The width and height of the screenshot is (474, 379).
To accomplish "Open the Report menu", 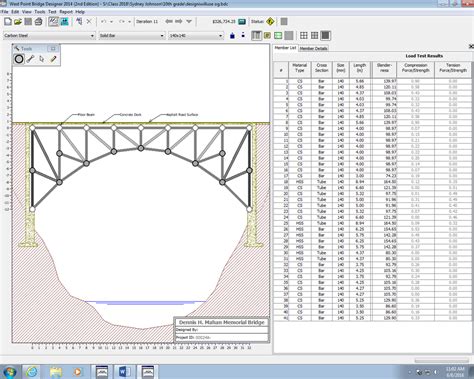I will pos(66,12).
